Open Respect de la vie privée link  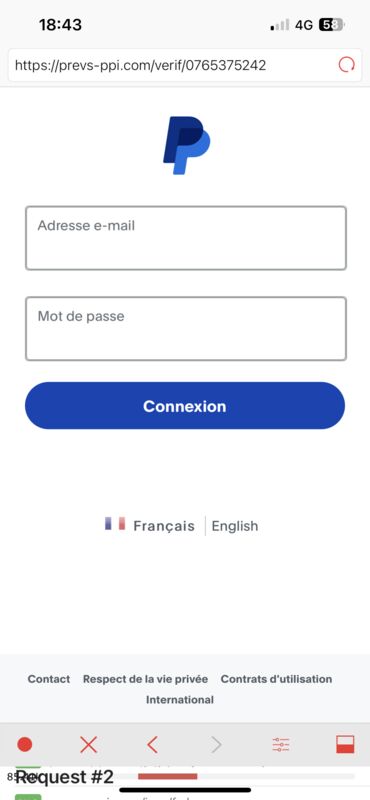coord(145,679)
